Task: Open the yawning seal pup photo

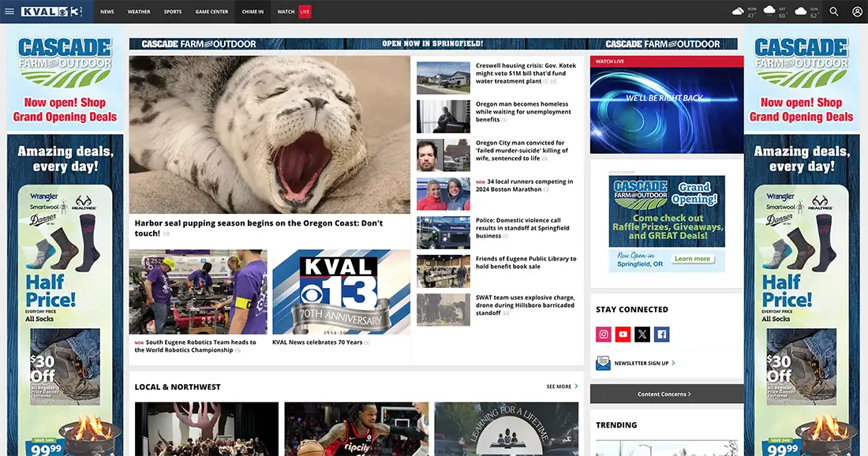Action: pos(270,134)
